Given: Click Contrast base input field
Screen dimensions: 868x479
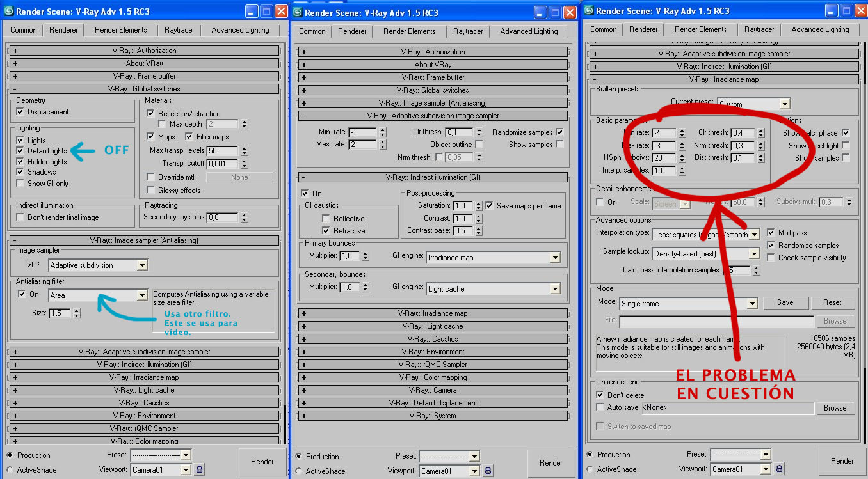Looking at the screenshot, I should [x=462, y=230].
